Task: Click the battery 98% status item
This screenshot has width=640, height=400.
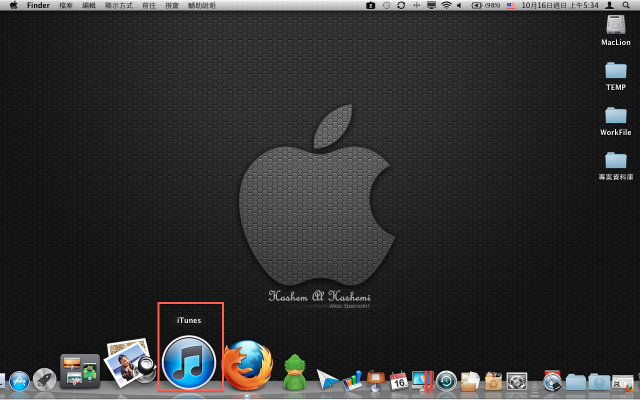Action: click(486, 5)
